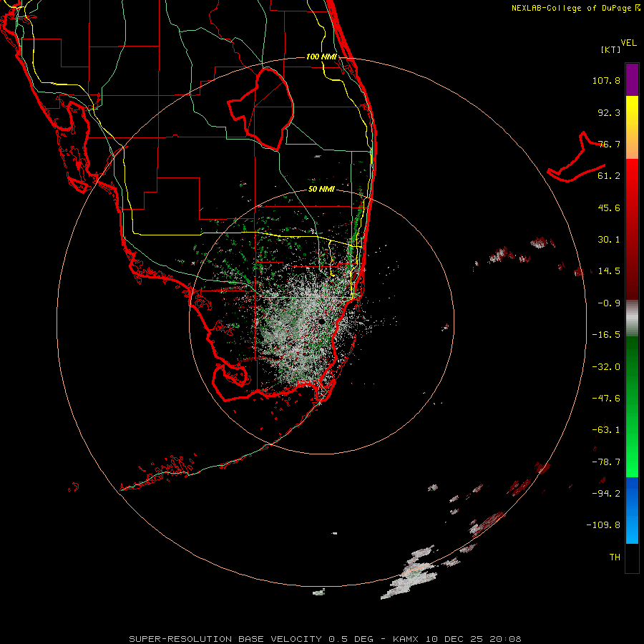The image size is (644, 644).
Task: Click the 50 NMI range ring label
Action: (321, 189)
